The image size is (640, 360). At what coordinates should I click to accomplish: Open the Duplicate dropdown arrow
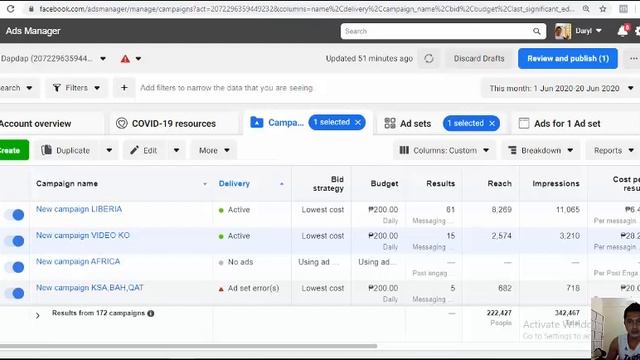109,150
